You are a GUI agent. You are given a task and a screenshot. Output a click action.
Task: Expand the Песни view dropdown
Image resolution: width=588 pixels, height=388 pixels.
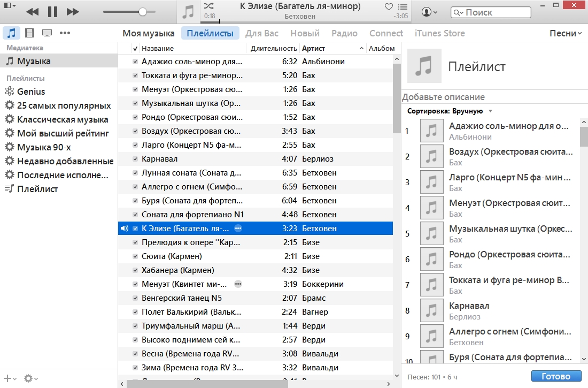(566, 33)
